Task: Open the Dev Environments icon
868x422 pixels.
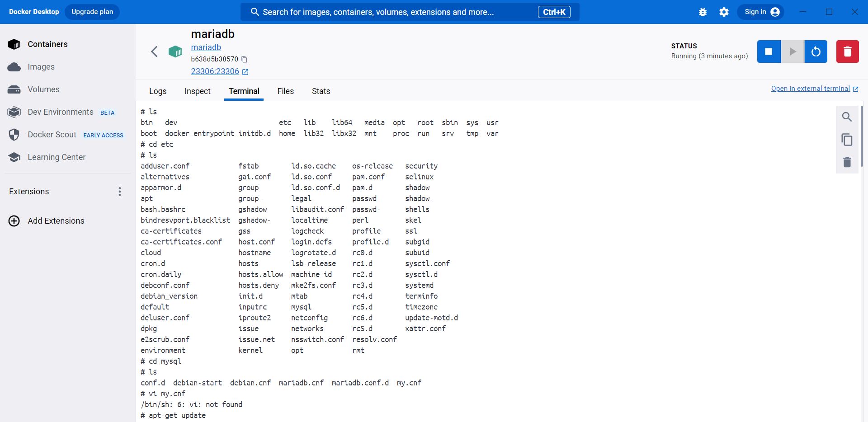Action: click(x=14, y=112)
